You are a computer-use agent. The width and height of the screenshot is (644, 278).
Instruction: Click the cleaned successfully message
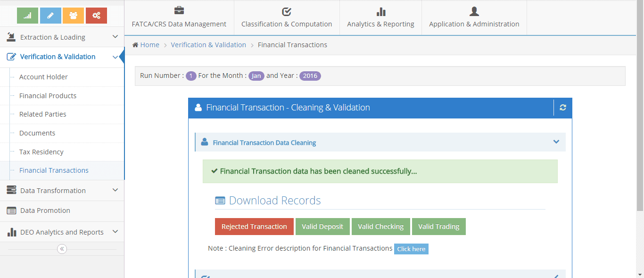click(x=380, y=171)
